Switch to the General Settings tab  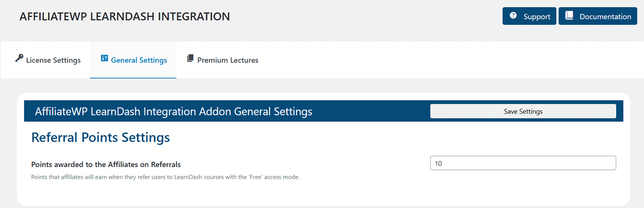click(133, 60)
